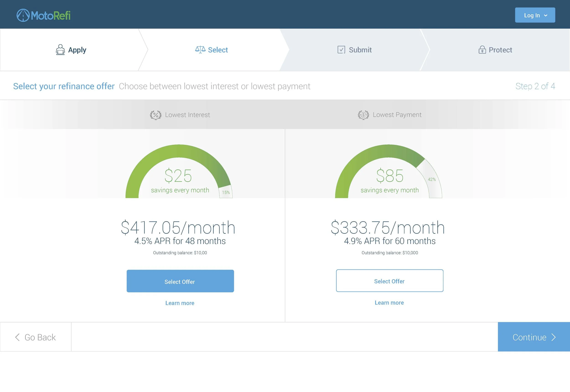
Task: Click the 15% label on the savings gauge
Action: 225,192
